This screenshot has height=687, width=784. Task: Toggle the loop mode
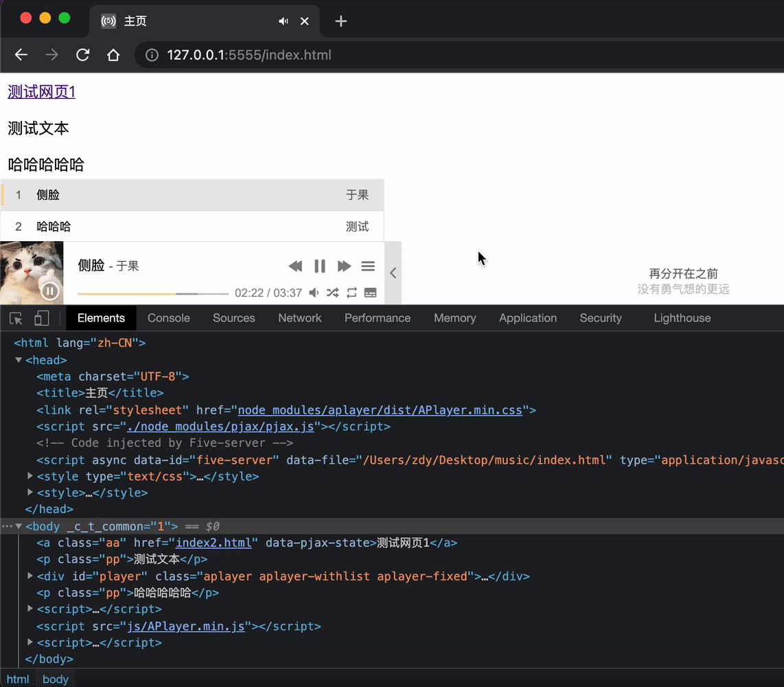[351, 293]
